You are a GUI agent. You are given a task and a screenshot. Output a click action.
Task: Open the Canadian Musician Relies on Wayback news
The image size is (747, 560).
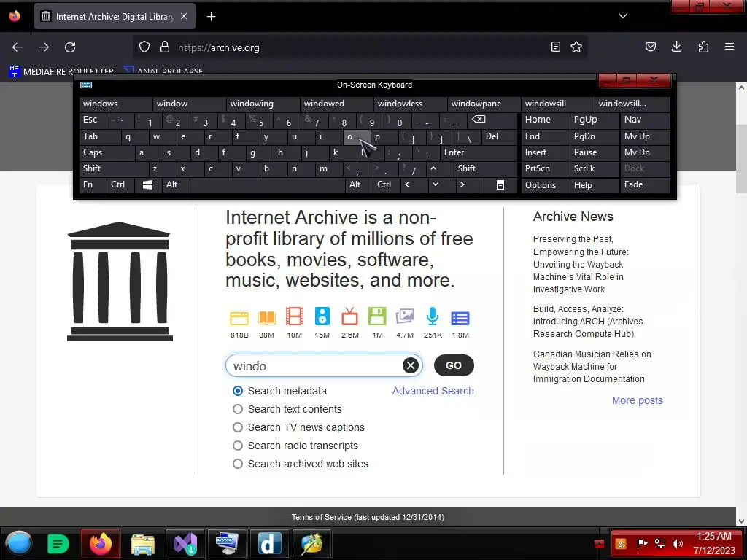(x=592, y=367)
